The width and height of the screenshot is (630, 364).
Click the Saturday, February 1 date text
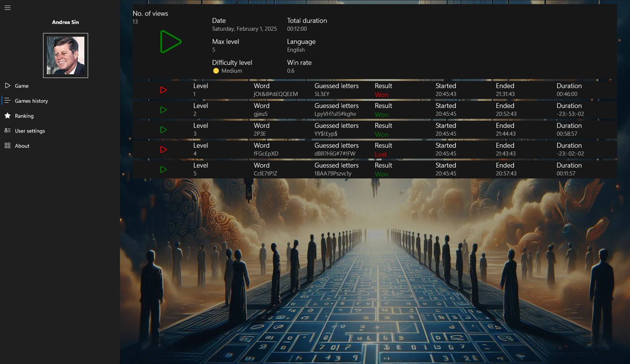pos(244,29)
